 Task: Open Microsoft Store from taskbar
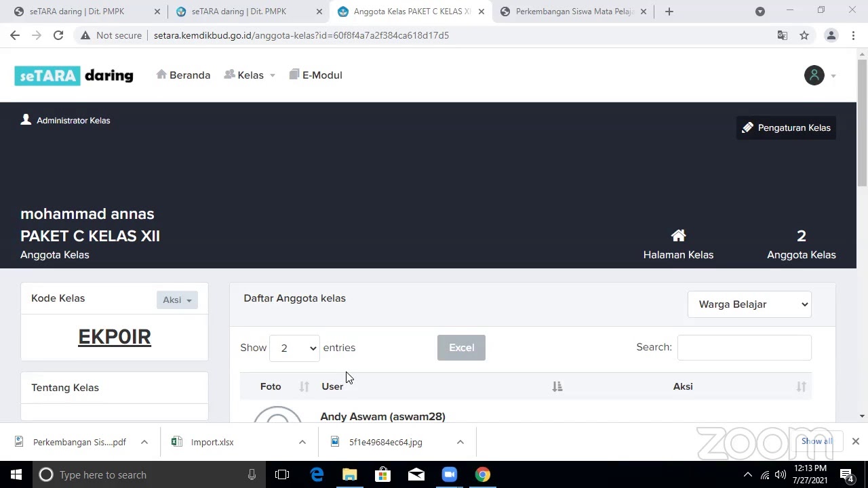(x=383, y=474)
